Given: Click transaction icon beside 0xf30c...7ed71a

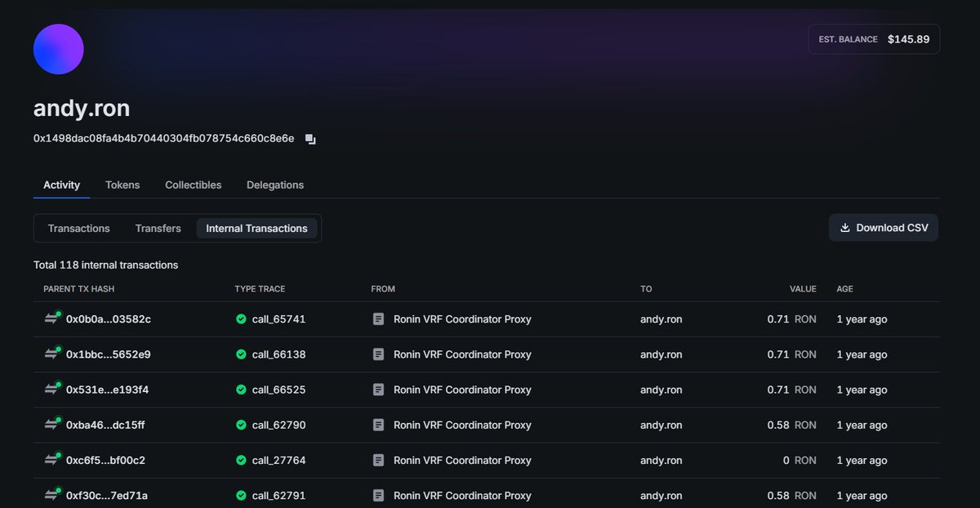Looking at the screenshot, I should point(53,494).
